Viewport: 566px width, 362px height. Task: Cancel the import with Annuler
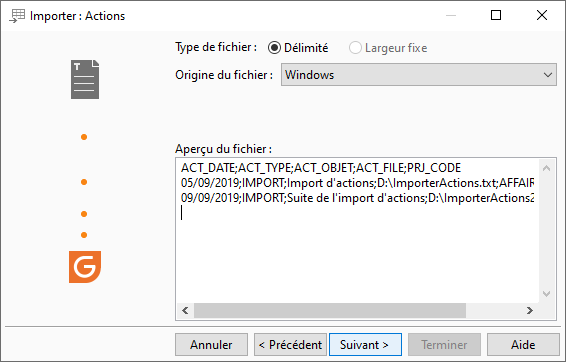coord(212,345)
